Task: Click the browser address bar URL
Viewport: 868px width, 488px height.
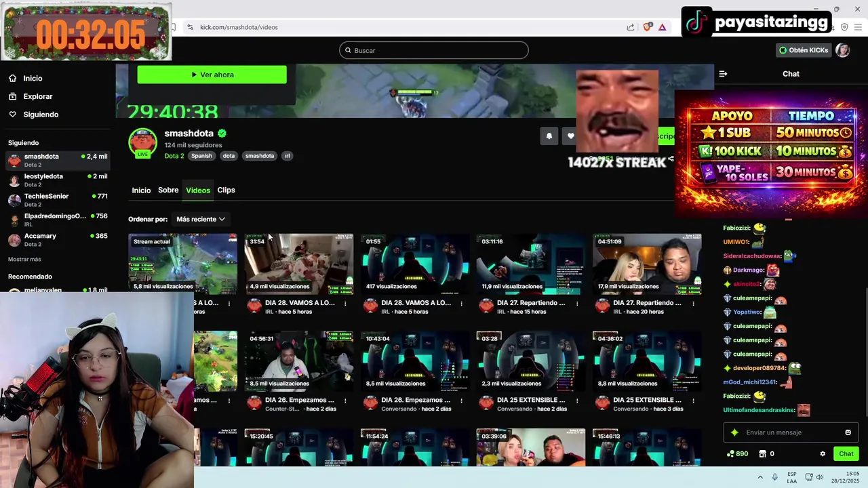Action: 239,27
